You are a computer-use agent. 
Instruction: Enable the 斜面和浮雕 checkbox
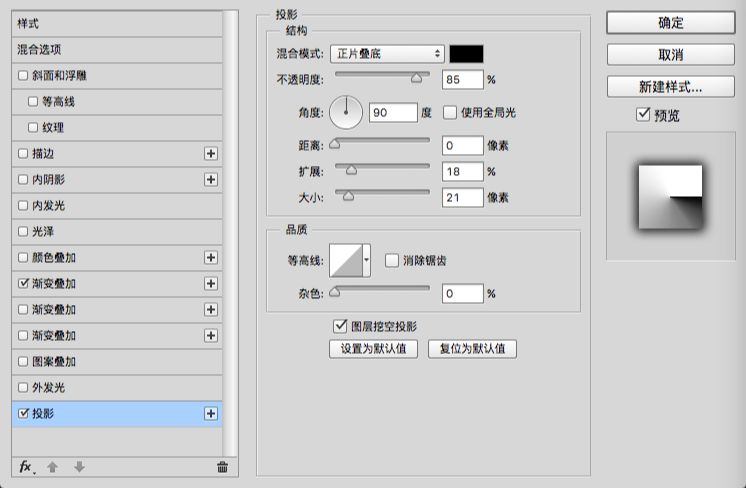[x=23, y=76]
